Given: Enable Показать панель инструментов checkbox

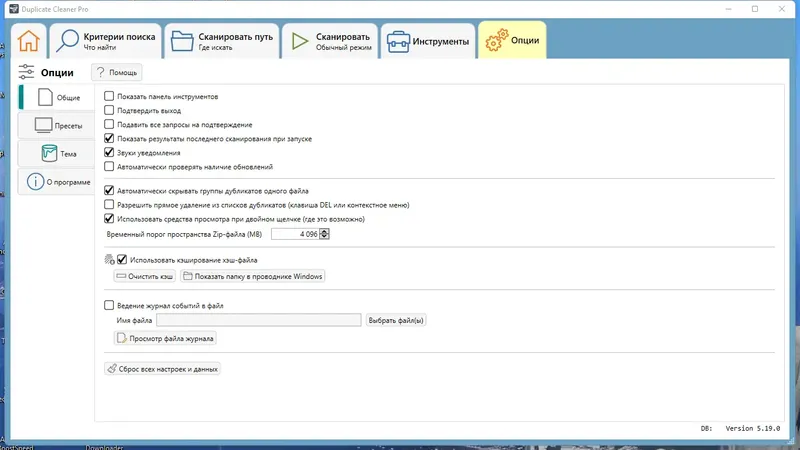Looking at the screenshot, I should click(109, 96).
